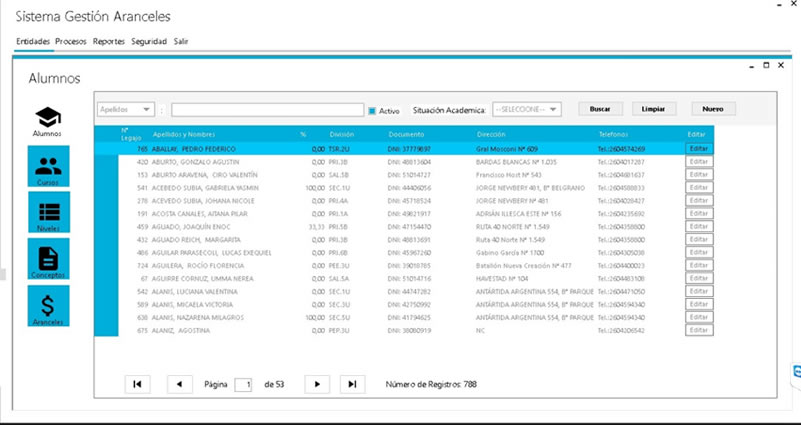Click the BARDAS BLANCAS Nº 1.035 address
The width and height of the screenshot is (801, 426).
[516, 162]
